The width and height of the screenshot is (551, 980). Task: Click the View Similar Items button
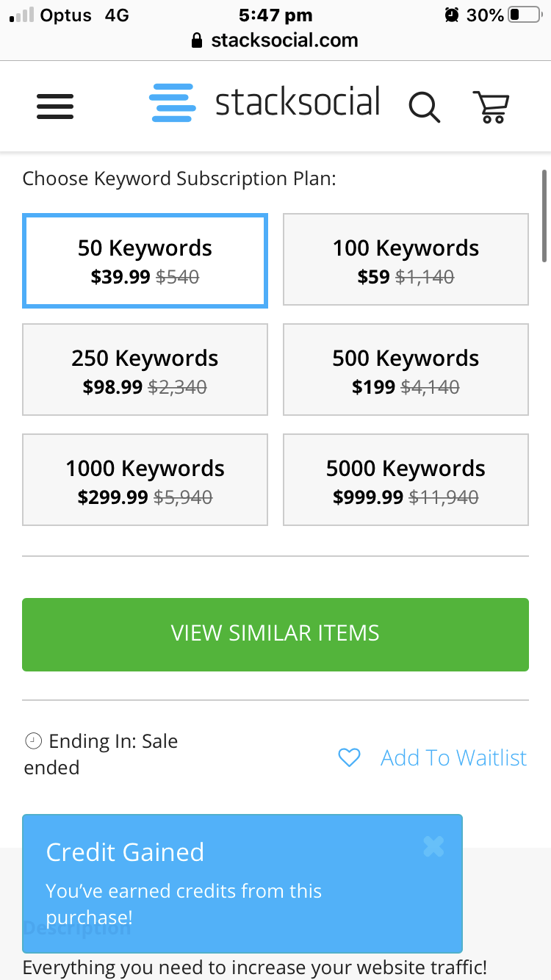point(275,635)
